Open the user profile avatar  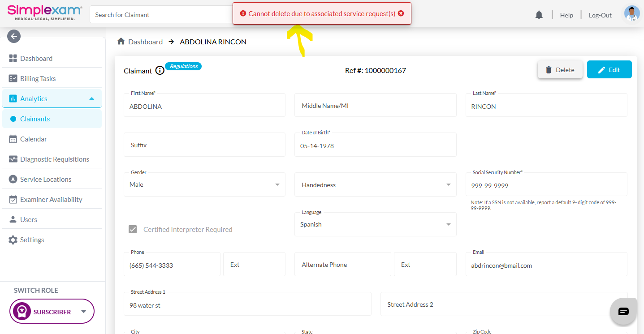click(632, 14)
